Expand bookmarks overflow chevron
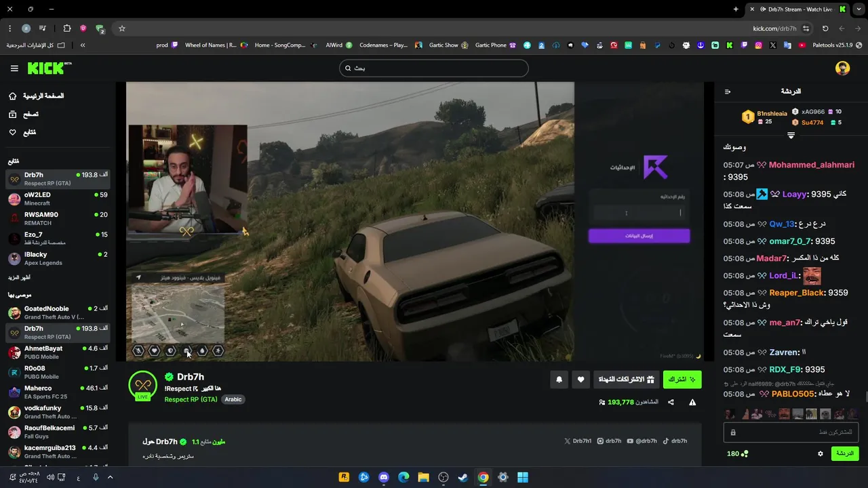 83,45
